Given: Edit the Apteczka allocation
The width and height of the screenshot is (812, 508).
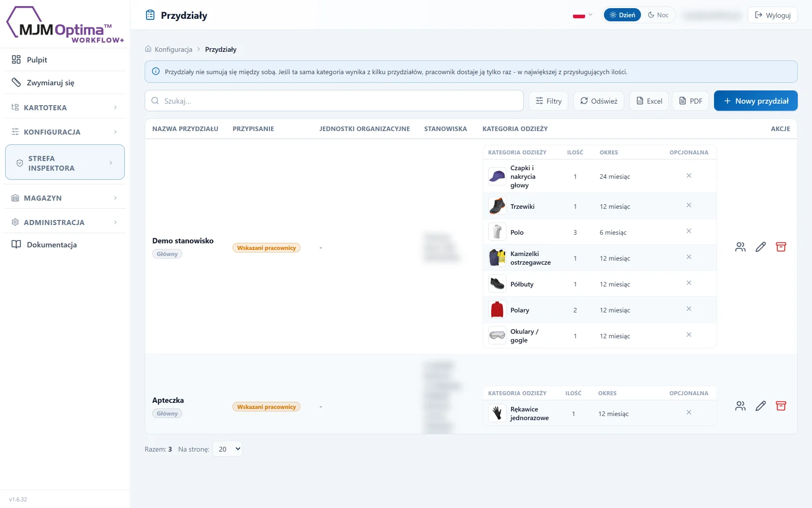Looking at the screenshot, I should 761,406.
